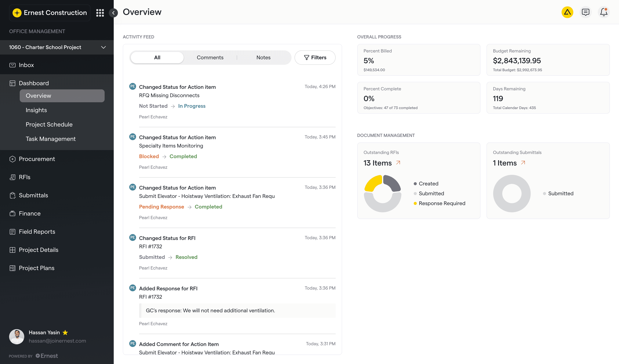Click the Inbox envelope icon
The image size is (619, 364).
(13, 65)
